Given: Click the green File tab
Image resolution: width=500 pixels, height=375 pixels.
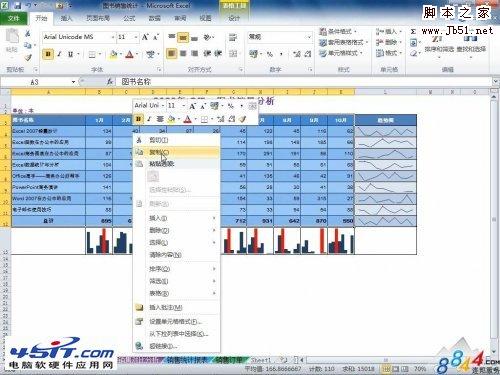Looking at the screenshot, I should pyautogui.click(x=14, y=18).
